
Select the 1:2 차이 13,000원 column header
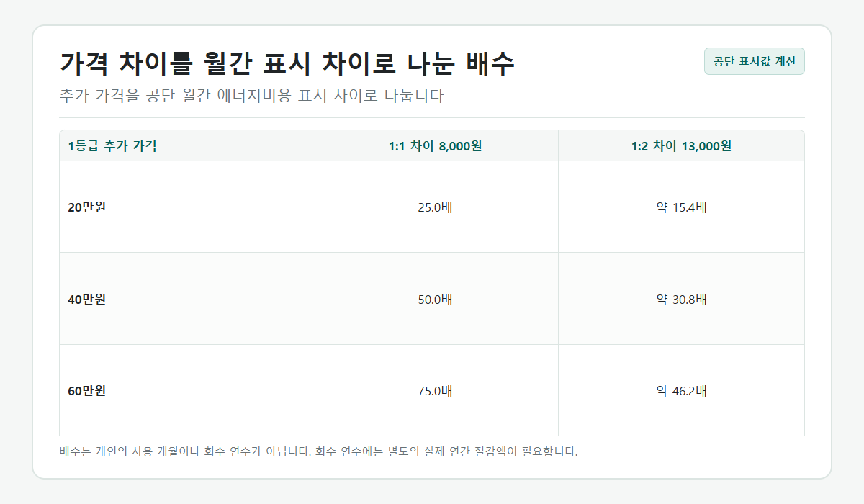(681, 146)
